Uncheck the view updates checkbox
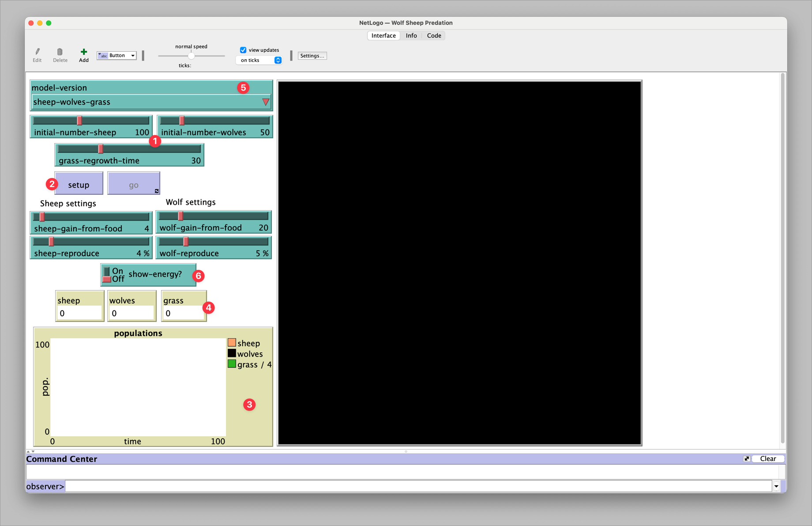The image size is (812, 526). tap(244, 50)
